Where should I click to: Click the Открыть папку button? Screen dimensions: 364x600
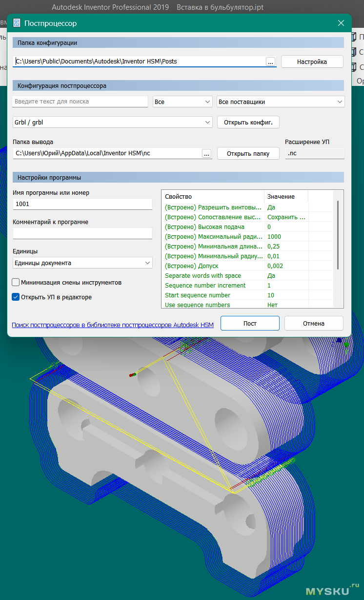point(248,153)
